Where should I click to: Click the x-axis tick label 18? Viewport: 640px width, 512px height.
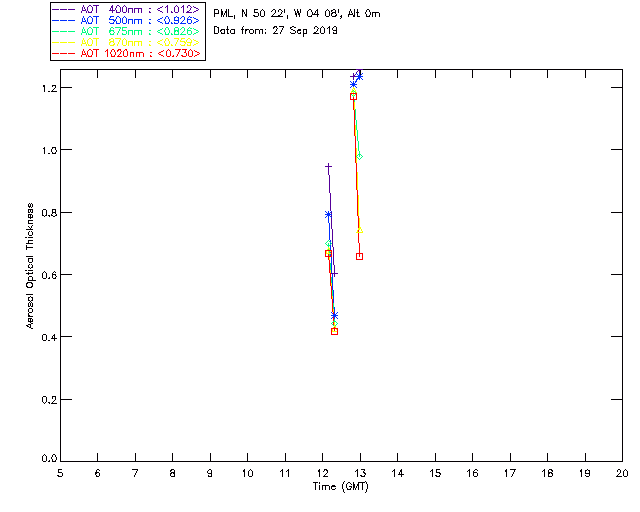tap(548, 473)
